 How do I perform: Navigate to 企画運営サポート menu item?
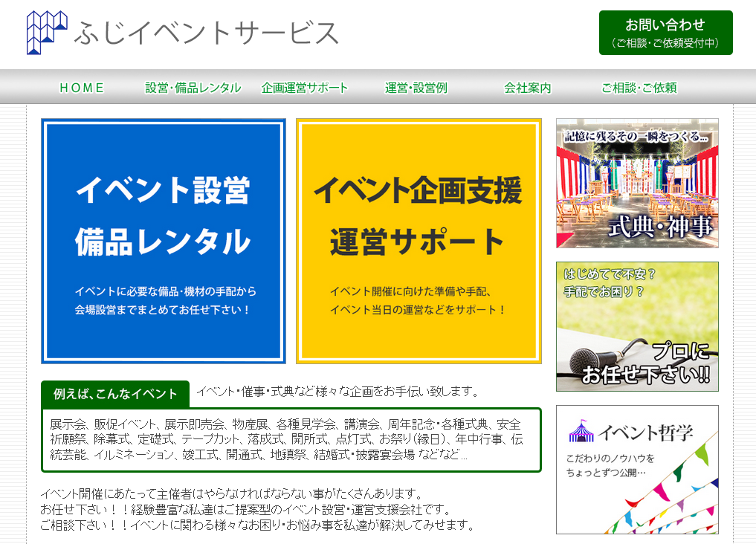pos(305,87)
